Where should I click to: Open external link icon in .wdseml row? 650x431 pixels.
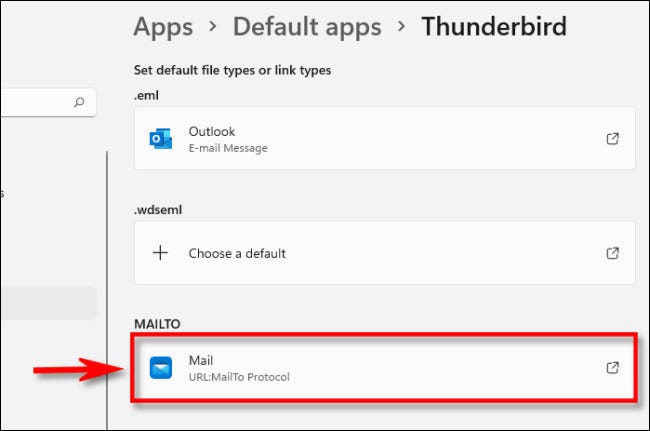[x=613, y=253]
